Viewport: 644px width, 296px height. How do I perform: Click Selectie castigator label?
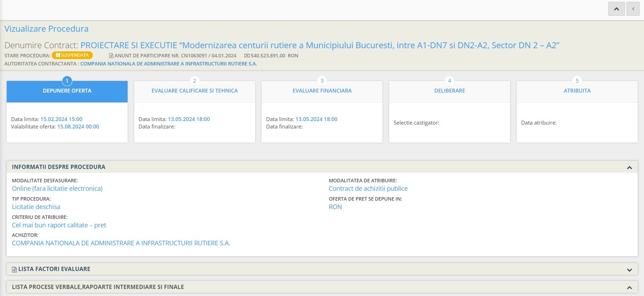point(417,123)
